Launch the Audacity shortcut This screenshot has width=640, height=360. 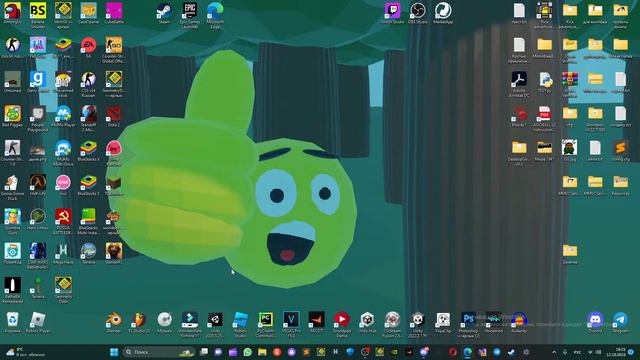click(x=519, y=322)
